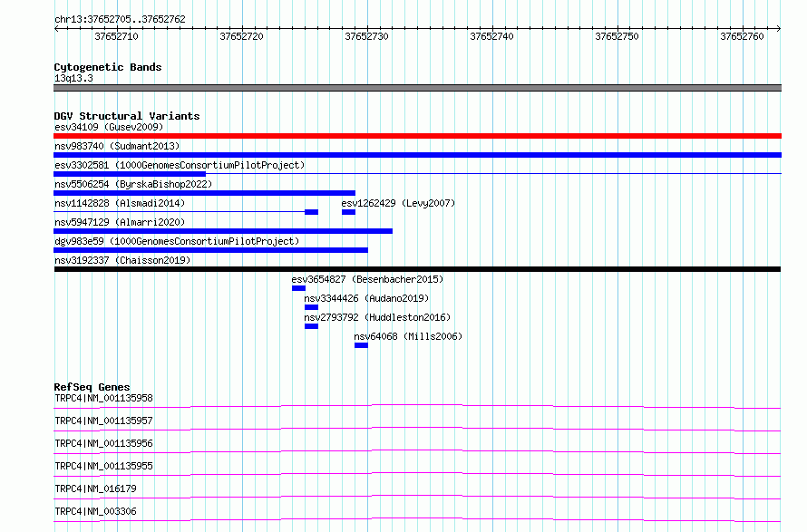
Task: Open transcript TRPC4|NM_003306
Action: pos(95,511)
